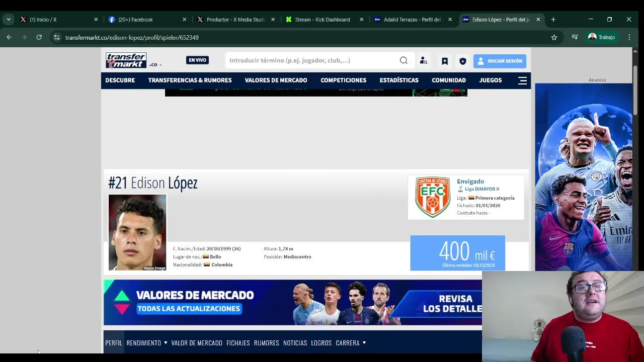
Task: Click the search magnifier icon
Action: tap(404, 60)
